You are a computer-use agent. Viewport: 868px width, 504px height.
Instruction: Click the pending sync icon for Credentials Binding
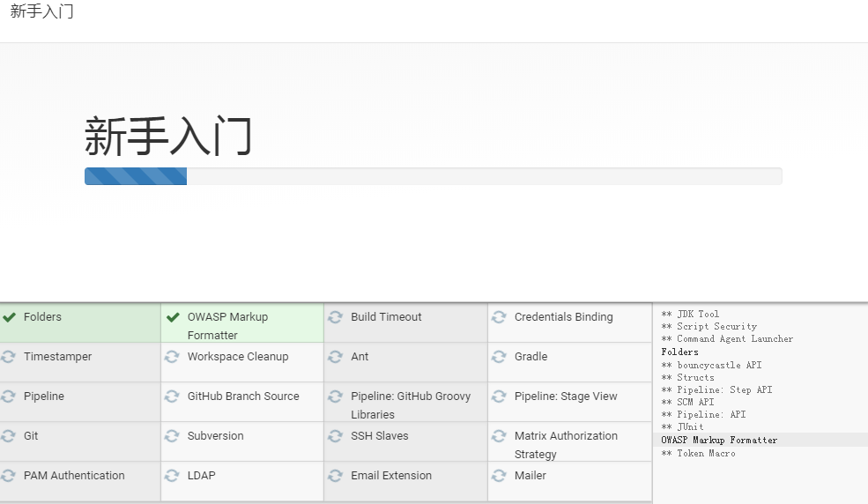[x=499, y=317]
